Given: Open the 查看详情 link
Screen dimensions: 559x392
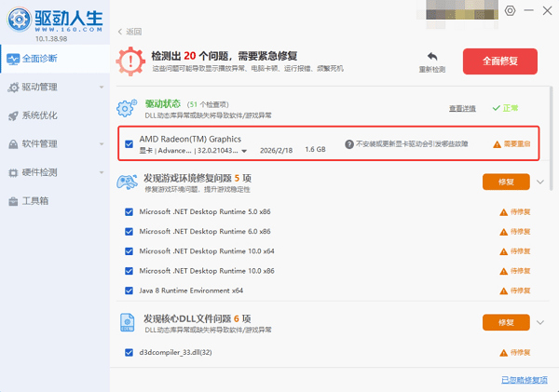Looking at the screenshot, I should [462, 108].
